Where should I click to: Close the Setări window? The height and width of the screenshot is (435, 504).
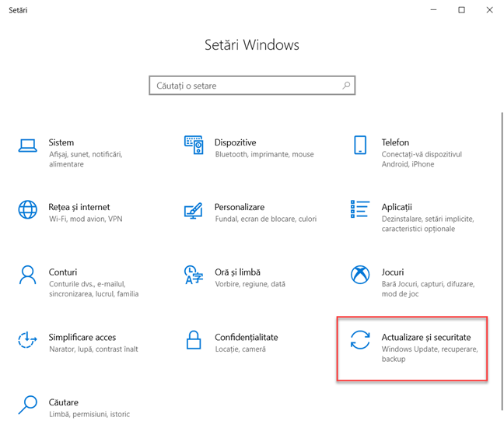(489, 10)
